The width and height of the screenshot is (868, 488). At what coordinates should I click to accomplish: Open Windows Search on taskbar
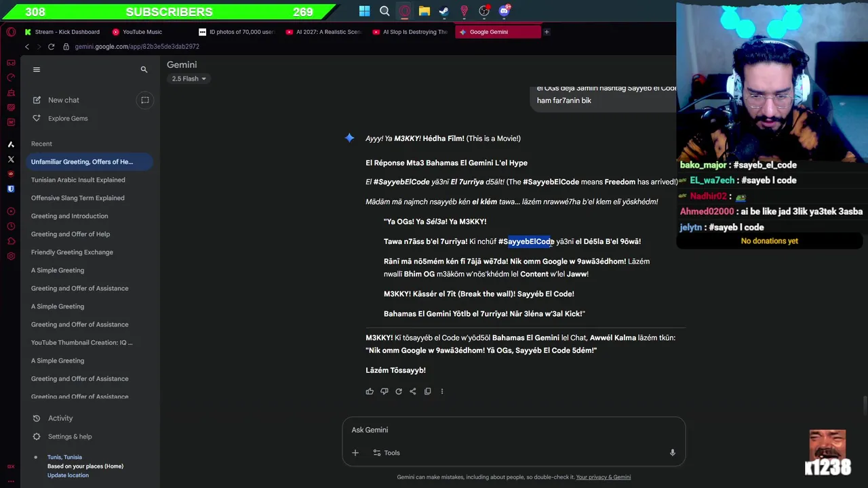(384, 11)
